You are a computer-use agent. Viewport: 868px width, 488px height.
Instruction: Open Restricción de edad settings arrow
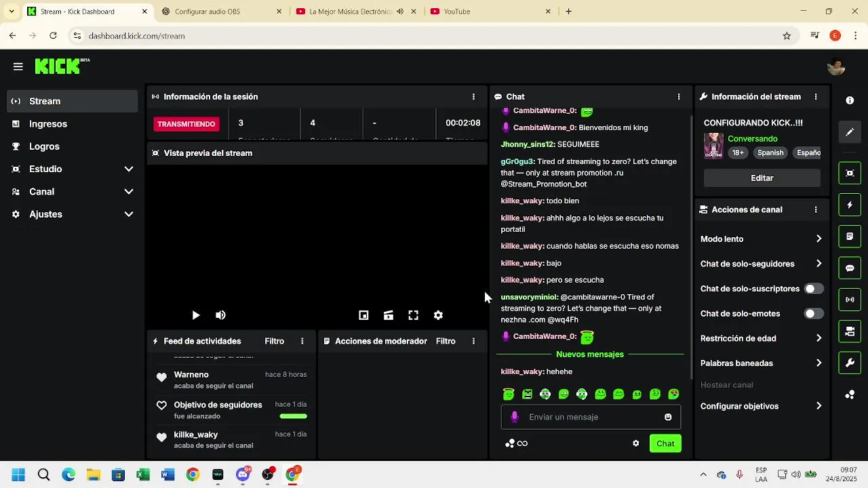tap(818, 338)
